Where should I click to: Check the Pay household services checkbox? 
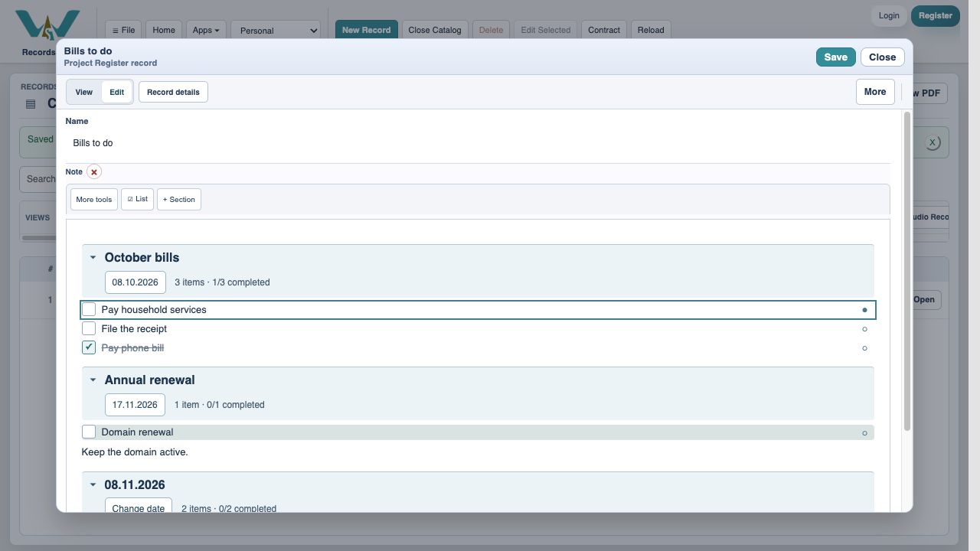coord(89,309)
